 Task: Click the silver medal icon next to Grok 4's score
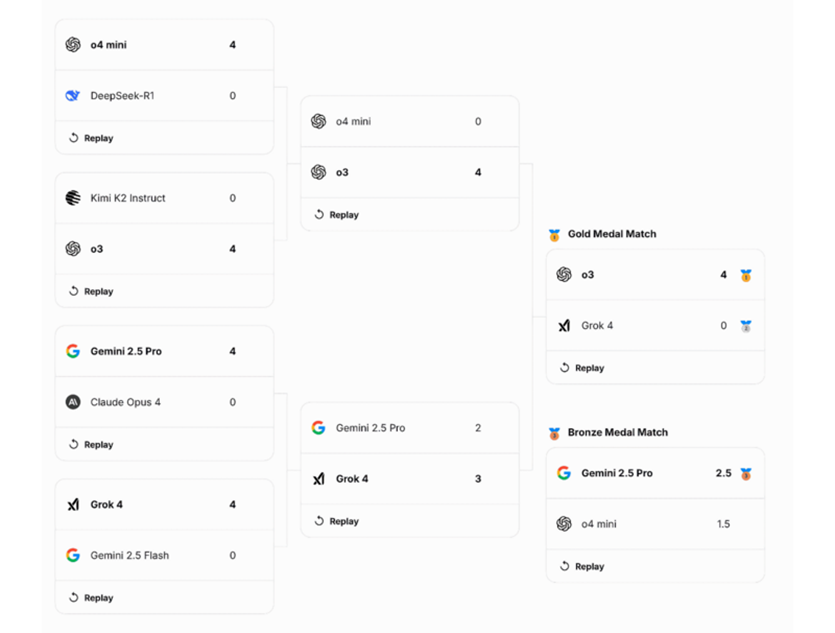coord(746,326)
